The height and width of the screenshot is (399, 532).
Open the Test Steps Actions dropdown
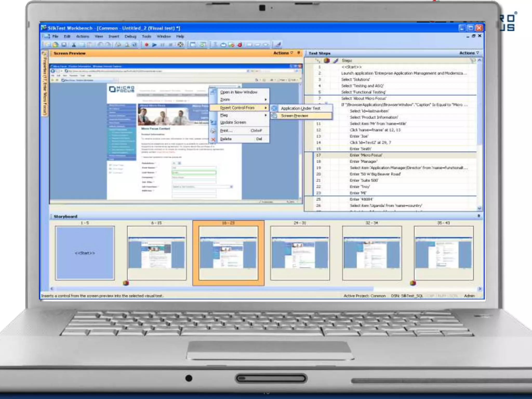coord(469,53)
